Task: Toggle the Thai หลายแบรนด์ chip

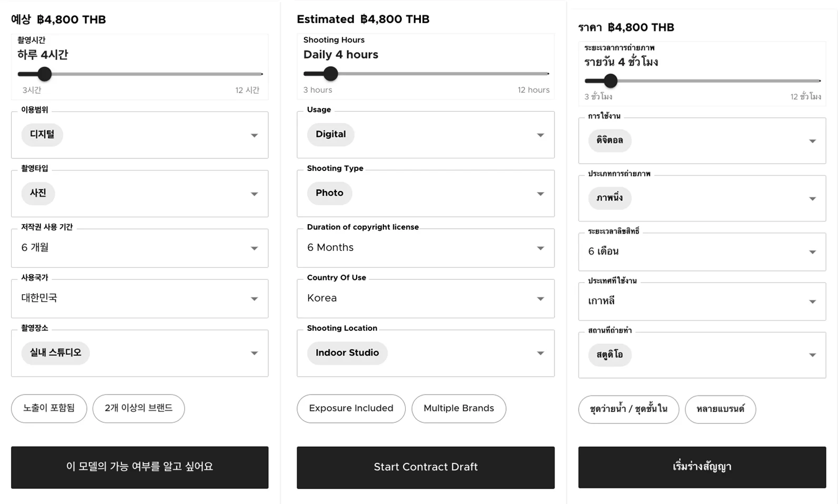Action: [x=720, y=409]
